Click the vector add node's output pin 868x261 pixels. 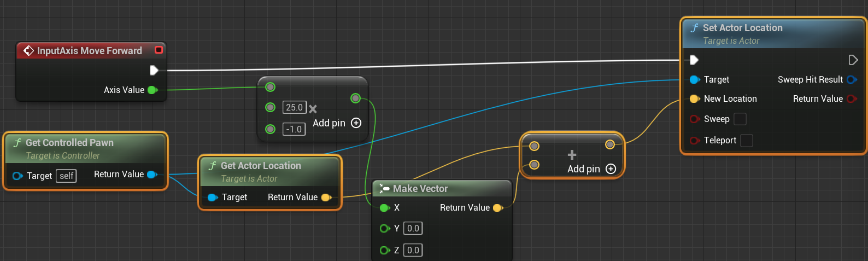[x=610, y=144]
